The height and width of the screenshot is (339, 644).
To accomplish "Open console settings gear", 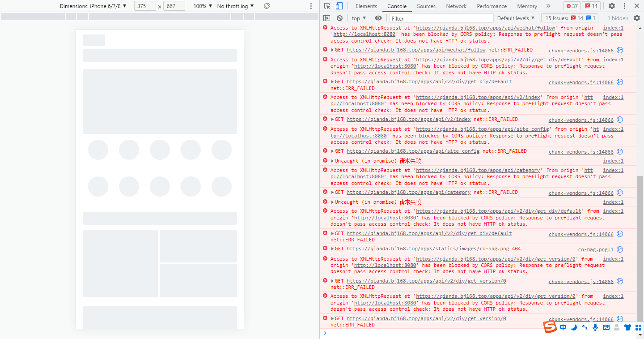I will 637,18.
